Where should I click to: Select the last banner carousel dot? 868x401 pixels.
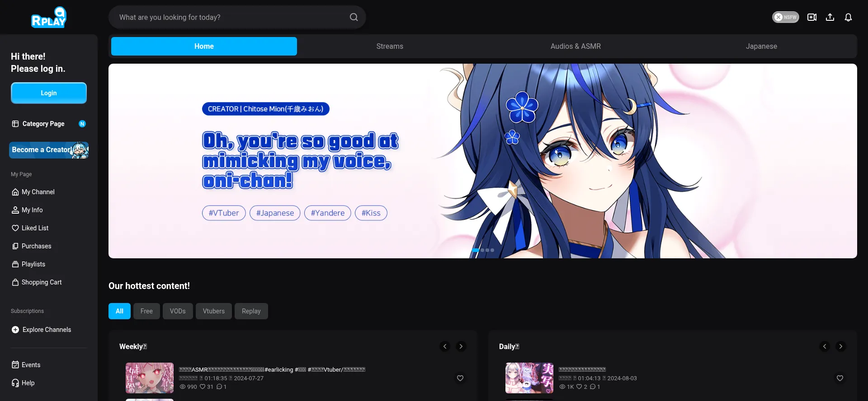[492, 250]
